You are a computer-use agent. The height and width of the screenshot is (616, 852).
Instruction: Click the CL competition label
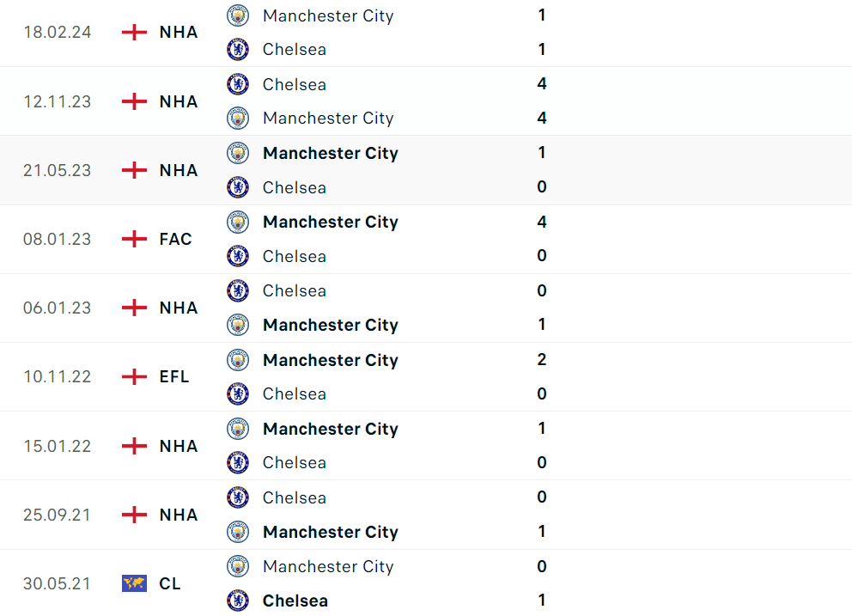tap(170, 583)
